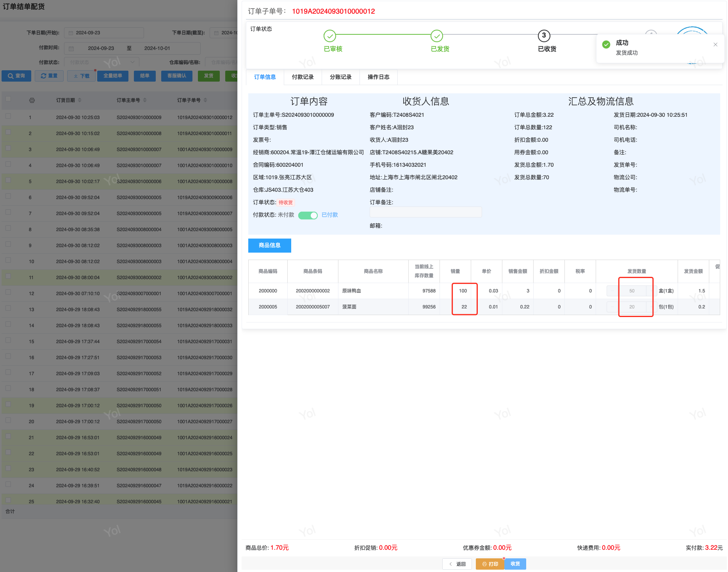Toggle the 已付款 payment status switch
The image size is (728, 572).
click(308, 215)
